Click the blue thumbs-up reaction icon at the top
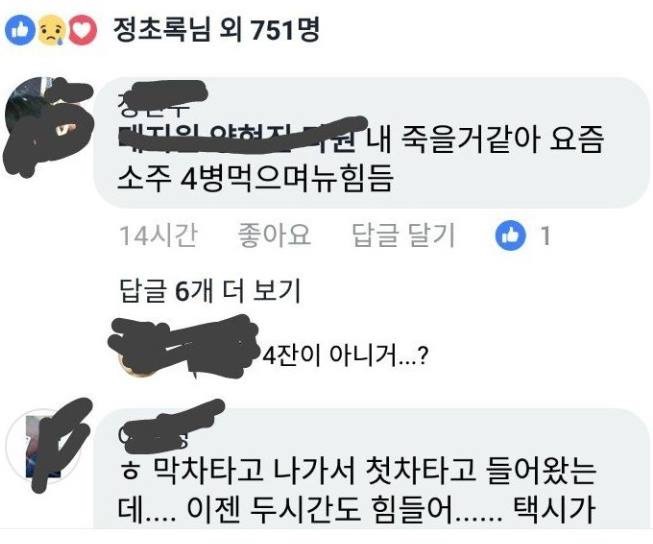653x544 pixels. click(x=20, y=30)
